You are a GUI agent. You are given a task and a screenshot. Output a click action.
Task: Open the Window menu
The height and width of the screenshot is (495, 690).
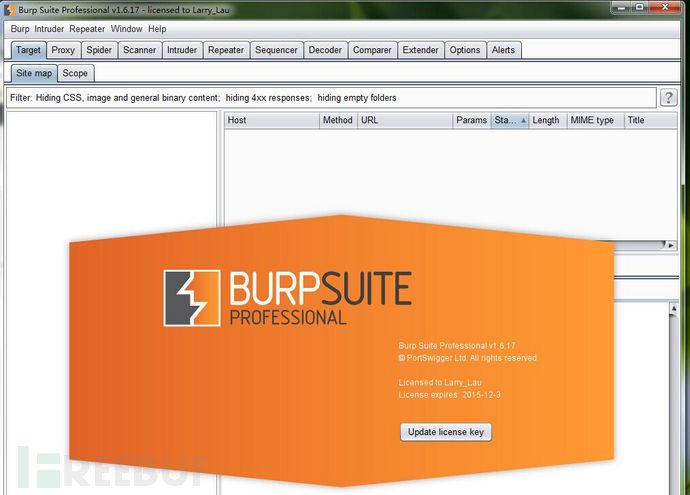[x=126, y=29]
